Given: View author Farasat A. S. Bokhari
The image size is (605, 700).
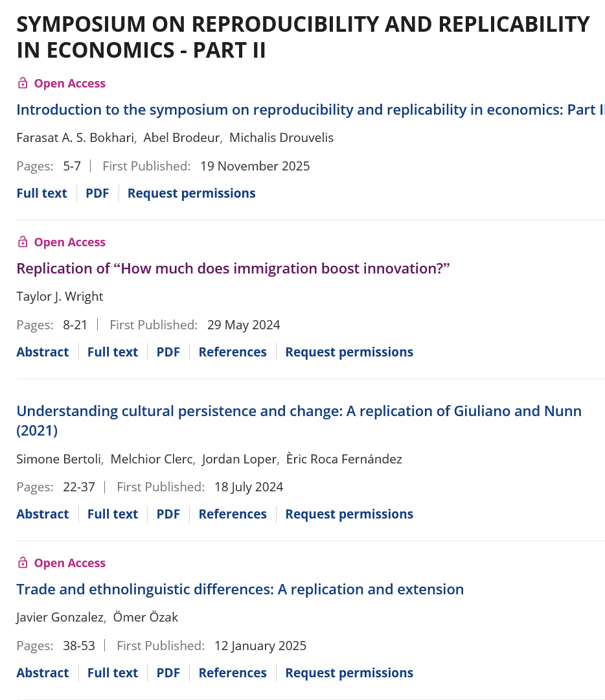Looking at the screenshot, I should [x=75, y=137].
